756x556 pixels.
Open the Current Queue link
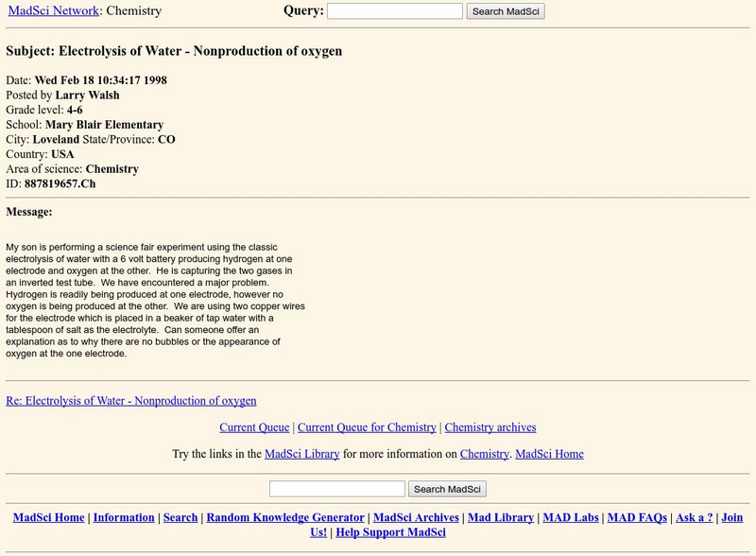click(254, 427)
